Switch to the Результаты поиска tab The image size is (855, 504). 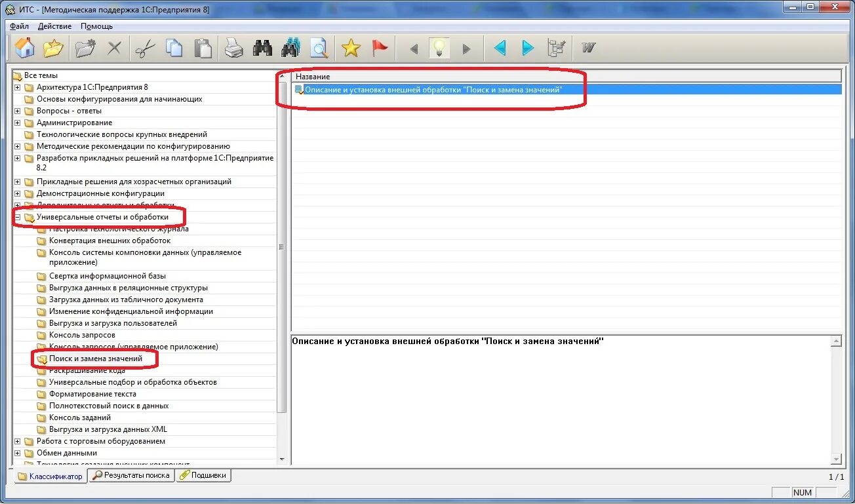tap(131, 475)
